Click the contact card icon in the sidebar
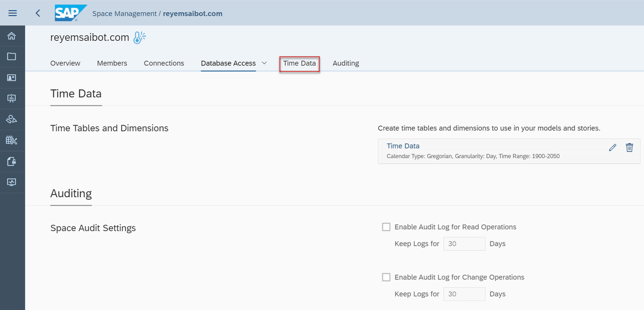 12,77
